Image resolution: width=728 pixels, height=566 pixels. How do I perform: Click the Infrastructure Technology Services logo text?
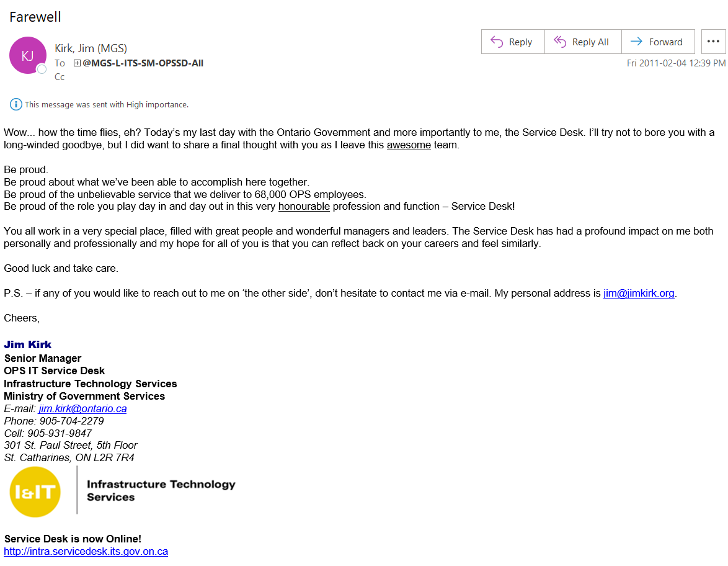[x=161, y=490]
